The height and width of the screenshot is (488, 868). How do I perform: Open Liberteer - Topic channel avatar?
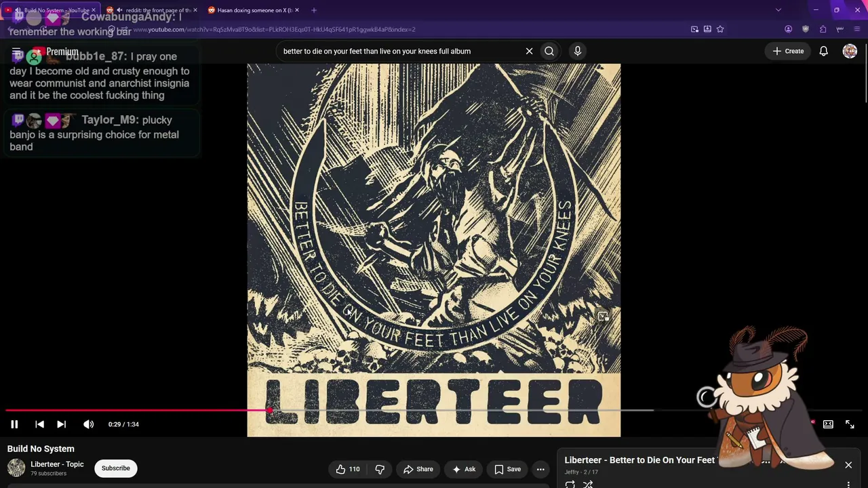pos(16,468)
